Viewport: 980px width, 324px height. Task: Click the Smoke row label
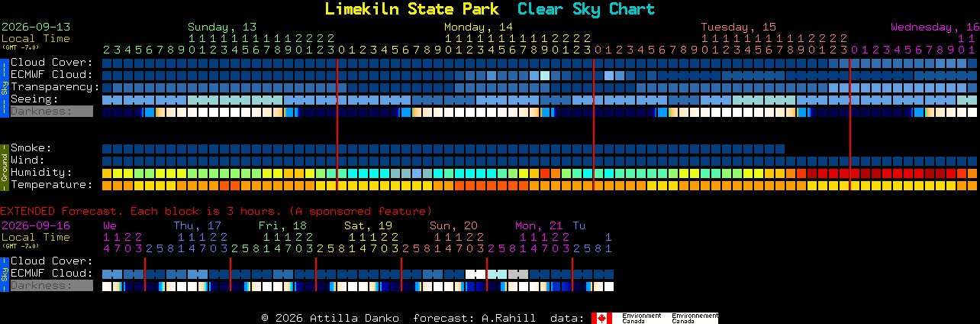[x=31, y=148]
